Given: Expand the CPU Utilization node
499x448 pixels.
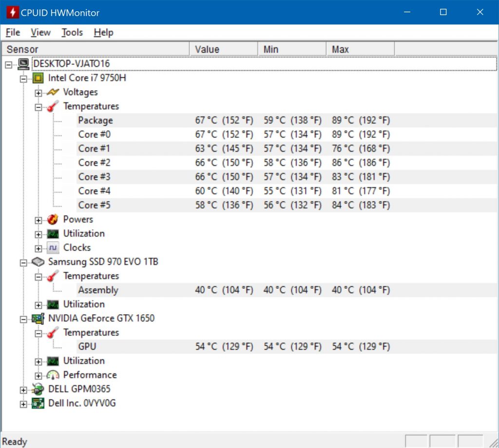Looking at the screenshot, I should 38,235.
